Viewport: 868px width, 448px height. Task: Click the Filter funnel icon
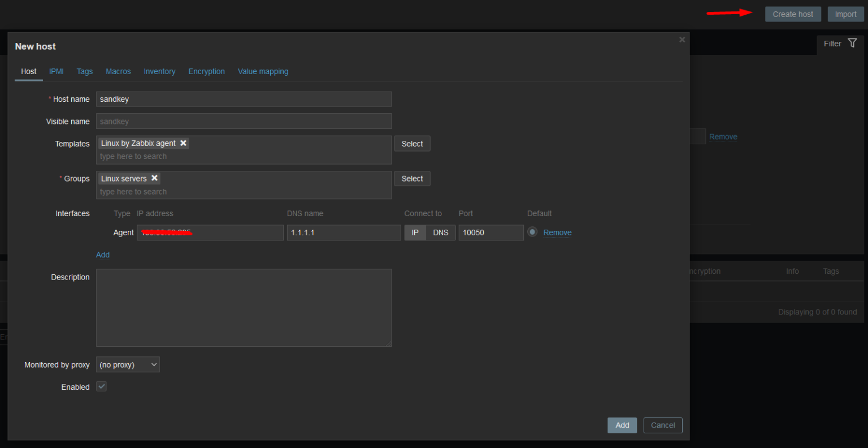852,44
